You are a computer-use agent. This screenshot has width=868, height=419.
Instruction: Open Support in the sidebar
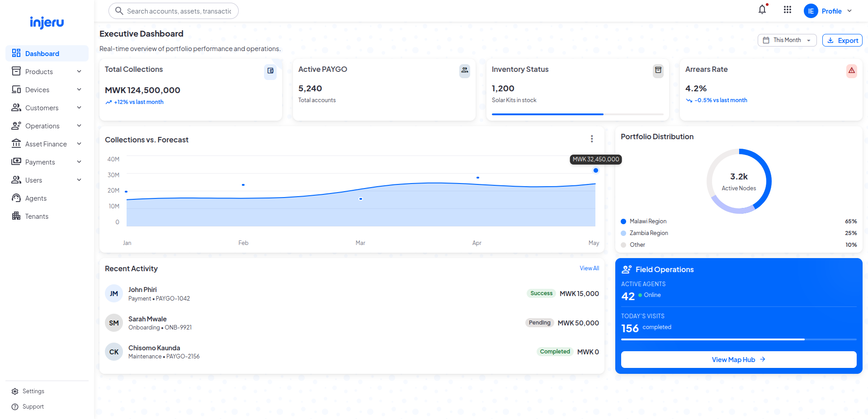pos(47,407)
